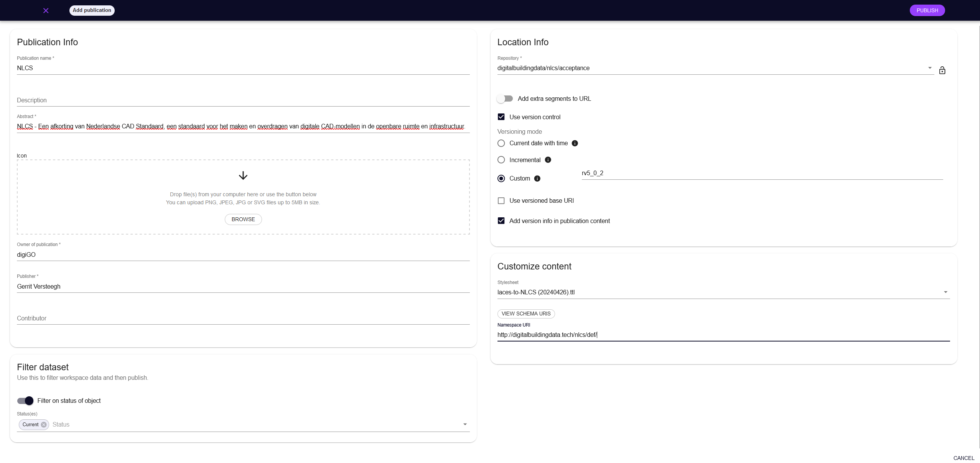This screenshot has width=980, height=463.
Task: Click CANCEL at bottom right
Action: point(964,458)
